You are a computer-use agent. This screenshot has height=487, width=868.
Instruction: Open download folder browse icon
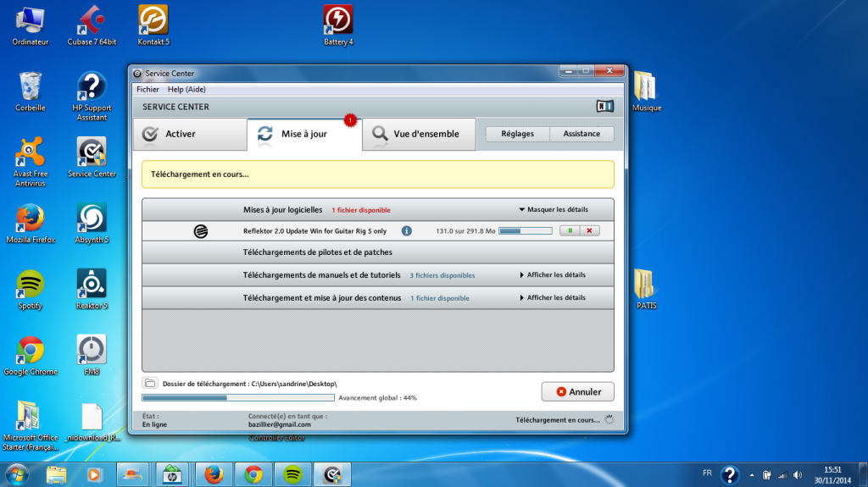point(149,383)
